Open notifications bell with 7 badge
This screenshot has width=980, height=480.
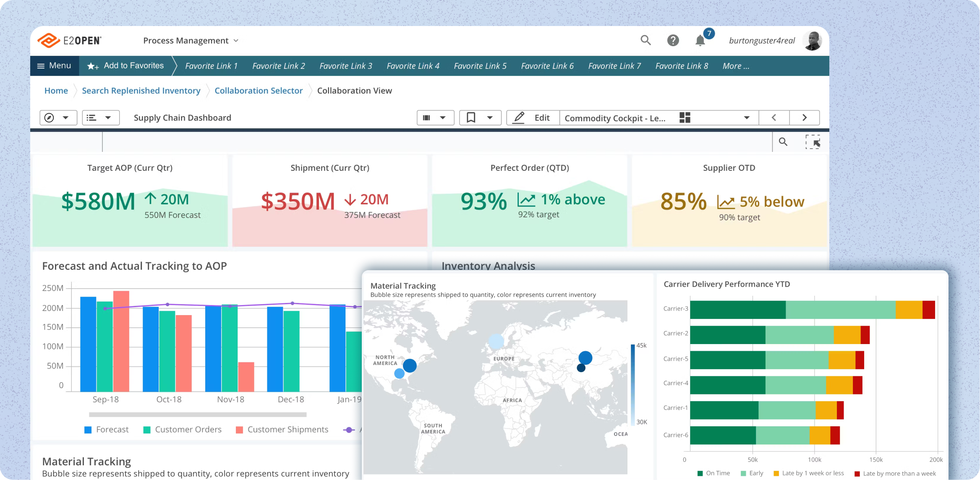point(700,41)
